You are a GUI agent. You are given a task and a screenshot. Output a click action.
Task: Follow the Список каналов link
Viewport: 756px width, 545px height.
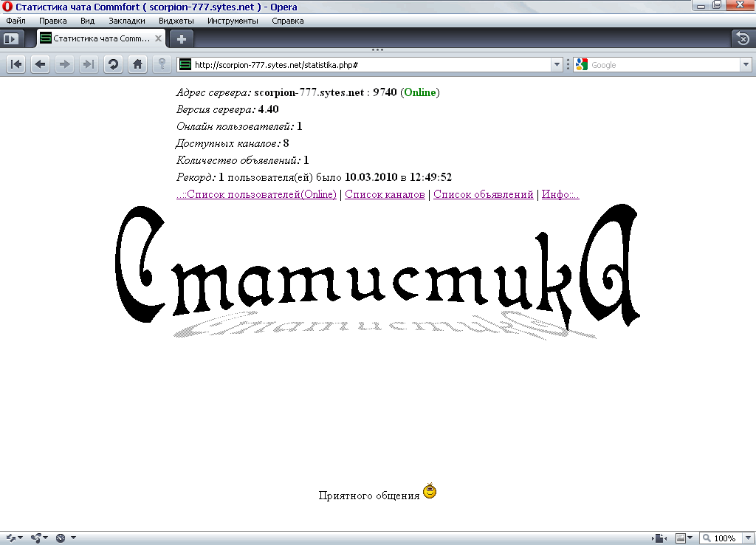[385, 194]
